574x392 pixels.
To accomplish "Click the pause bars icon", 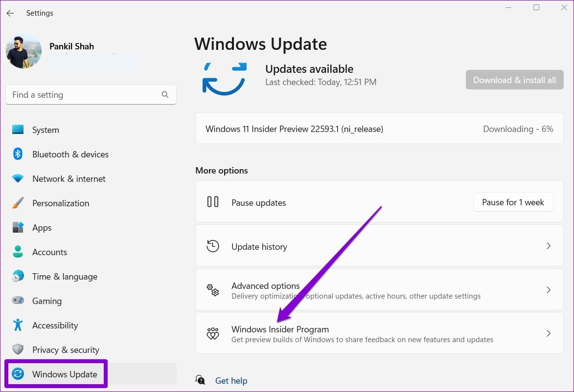I will 213,202.
